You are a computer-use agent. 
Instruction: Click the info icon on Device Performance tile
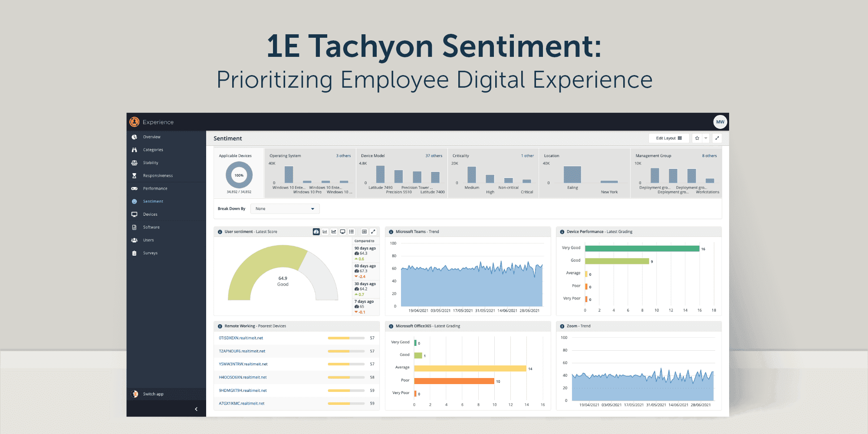tap(562, 232)
